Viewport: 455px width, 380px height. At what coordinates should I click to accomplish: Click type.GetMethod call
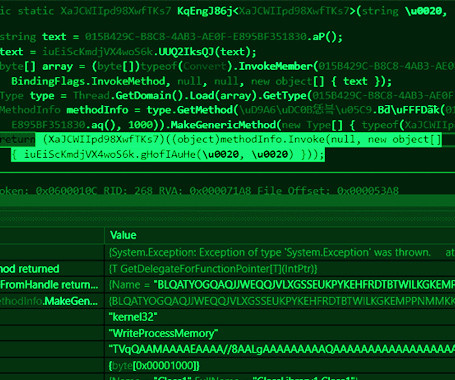click(190, 110)
